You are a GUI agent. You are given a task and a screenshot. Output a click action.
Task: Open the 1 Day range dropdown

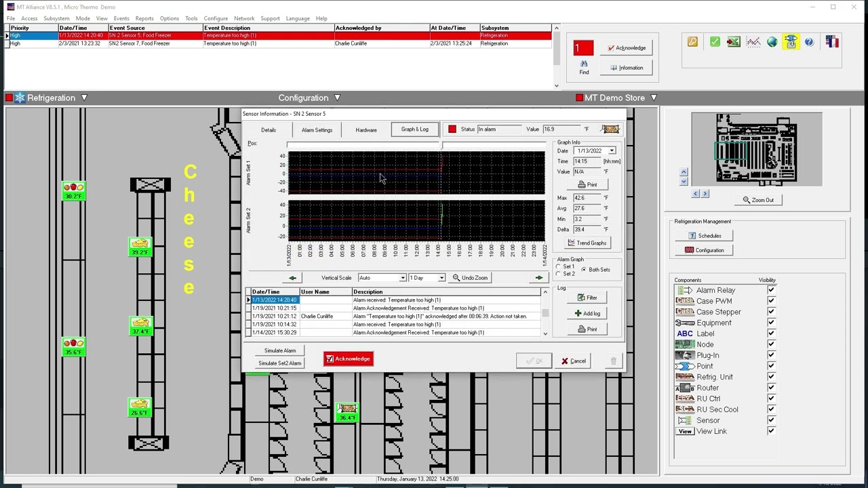coord(441,278)
